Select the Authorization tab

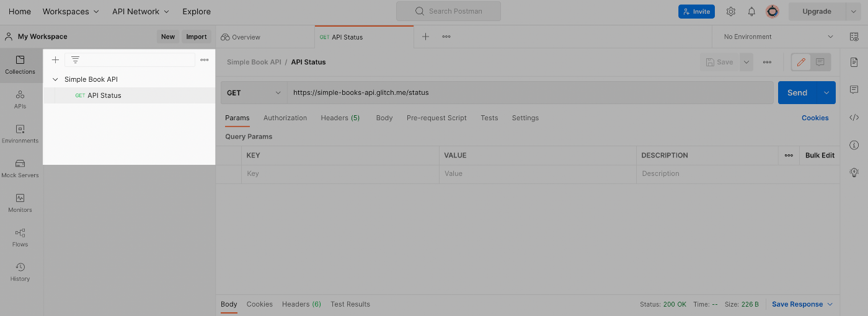(285, 118)
